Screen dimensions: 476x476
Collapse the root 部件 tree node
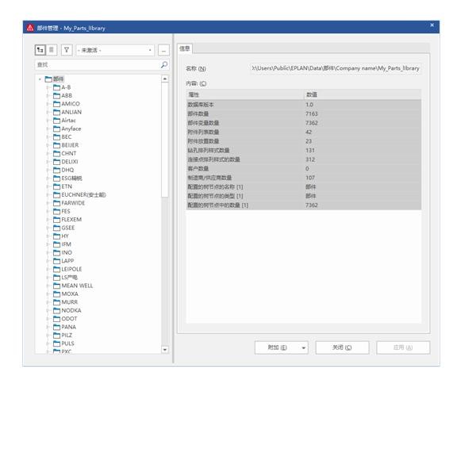pyautogui.click(x=40, y=79)
